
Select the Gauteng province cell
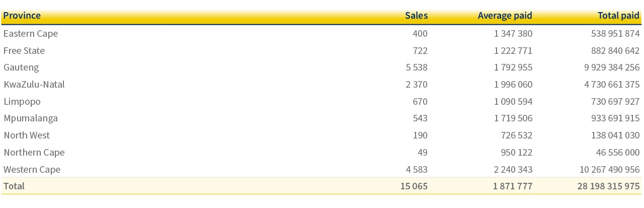21,67
